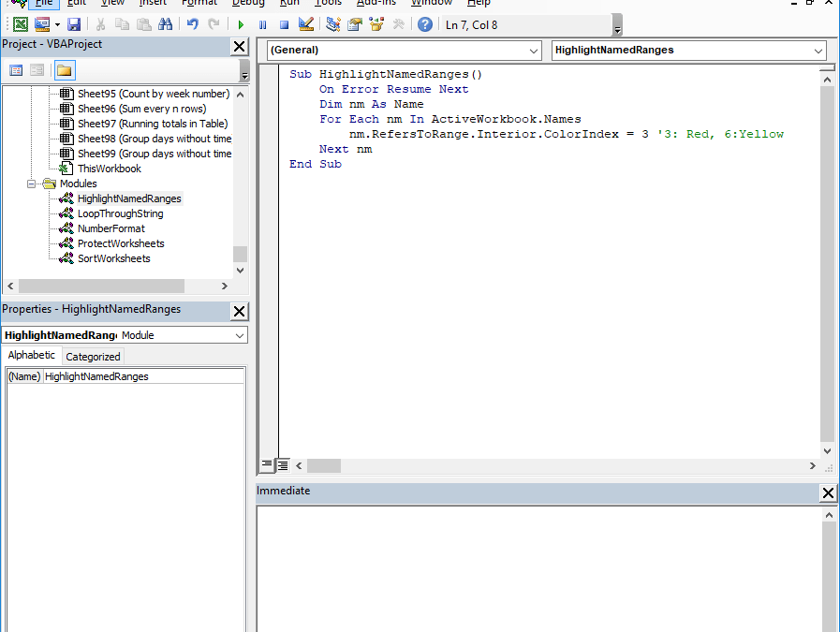Click the Cut scissors icon

pyautogui.click(x=100, y=24)
